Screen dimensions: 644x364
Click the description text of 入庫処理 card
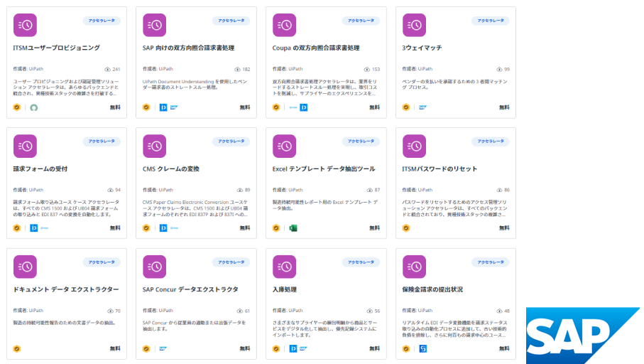click(325, 328)
